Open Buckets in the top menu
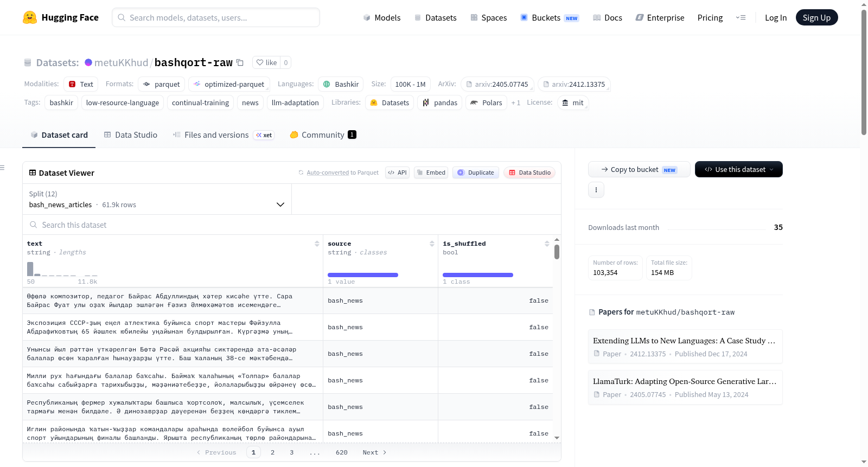The image size is (868, 467). click(550, 17)
